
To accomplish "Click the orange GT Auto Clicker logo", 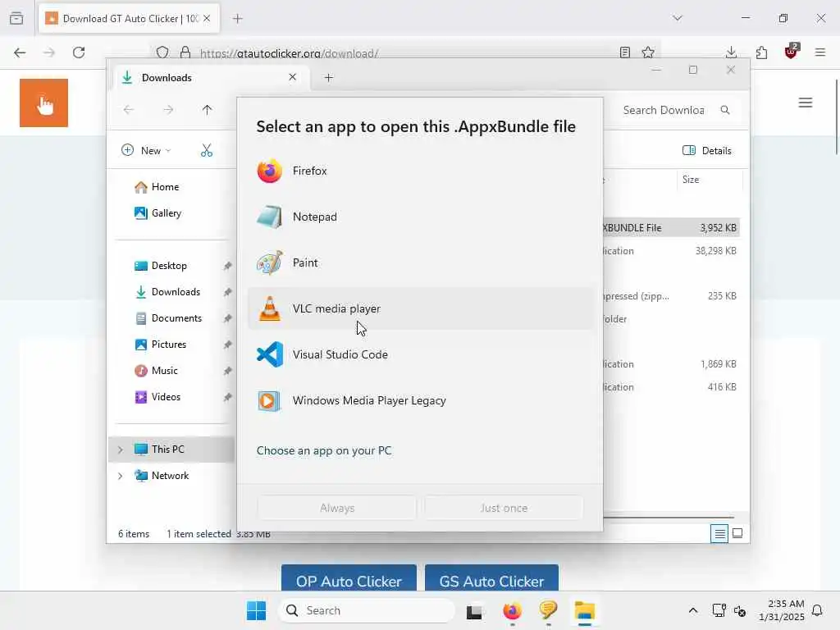I will 44,103.
